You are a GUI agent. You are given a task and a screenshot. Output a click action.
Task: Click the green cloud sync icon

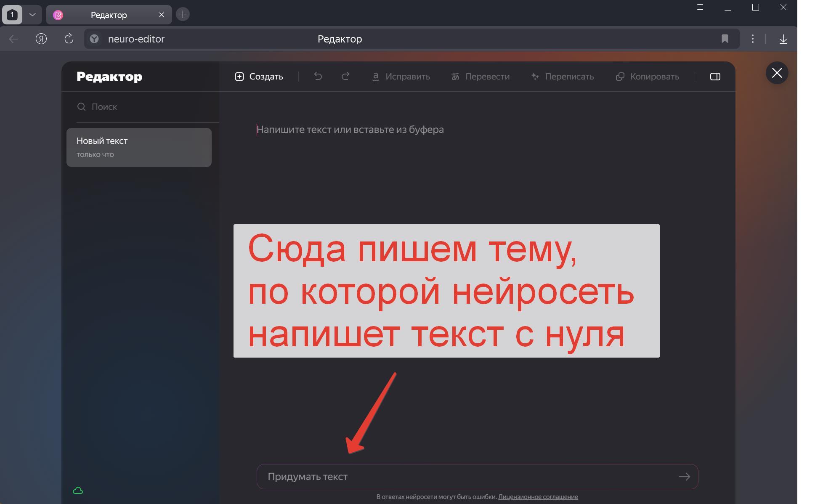(x=78, y=491)
